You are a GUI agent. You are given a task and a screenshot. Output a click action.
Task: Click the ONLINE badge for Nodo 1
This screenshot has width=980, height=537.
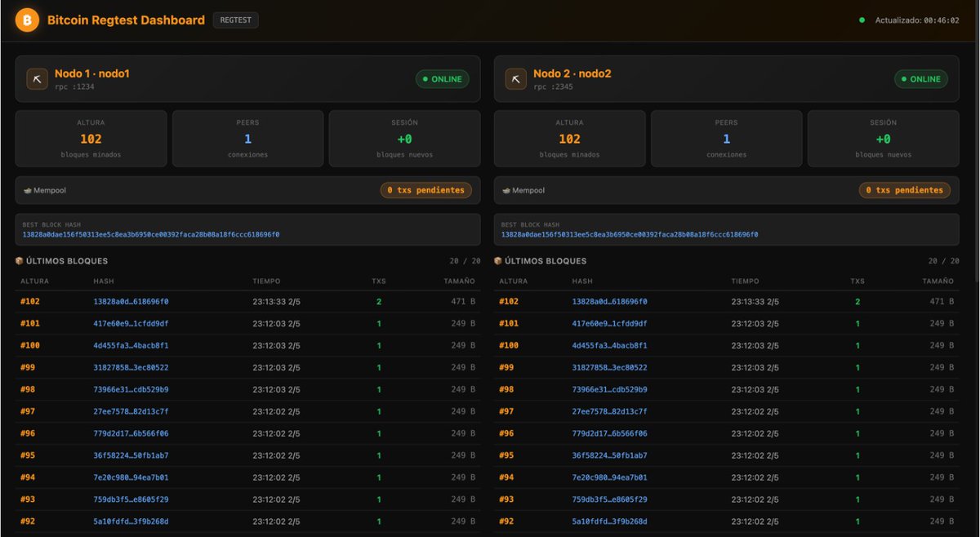[442, 79]
